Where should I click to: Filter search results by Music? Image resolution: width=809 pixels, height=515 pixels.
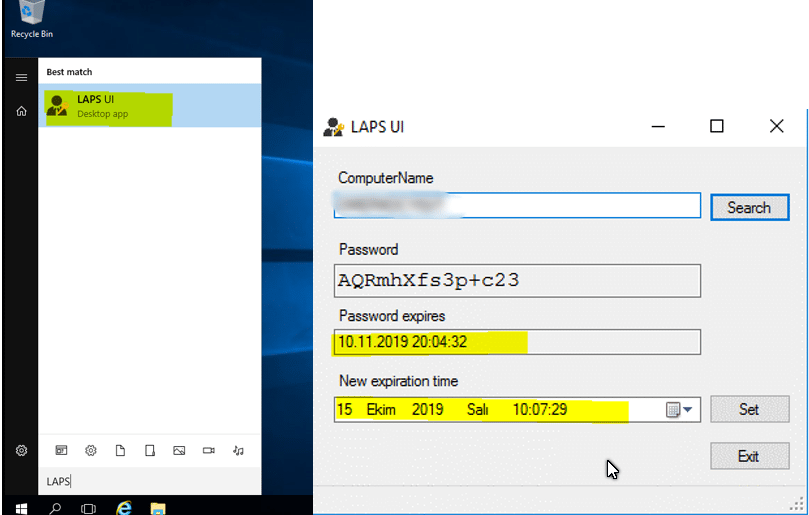(238, 450)
